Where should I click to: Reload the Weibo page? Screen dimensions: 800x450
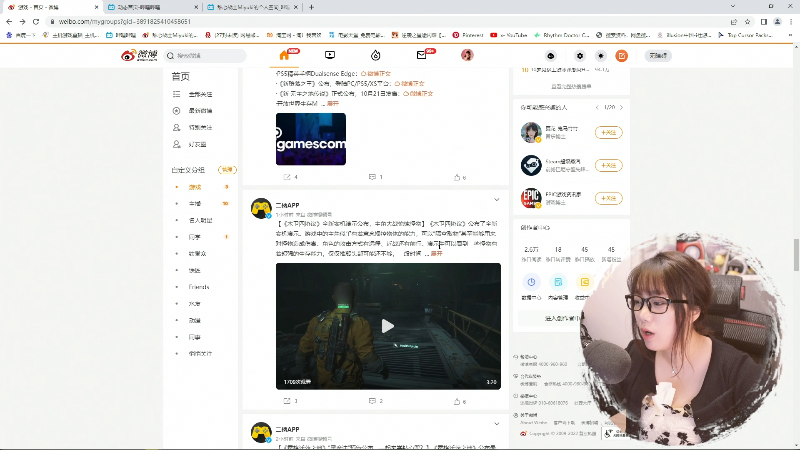tap(36, 21)
